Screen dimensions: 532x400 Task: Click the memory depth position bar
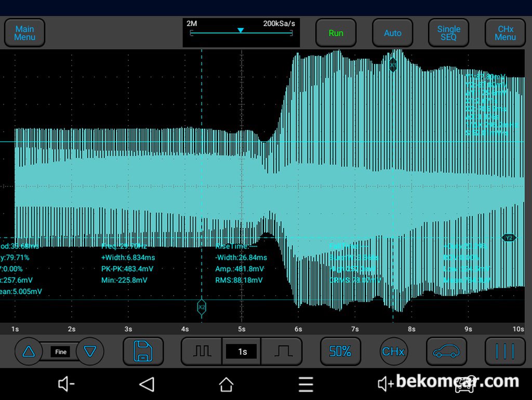click(241, 33)
